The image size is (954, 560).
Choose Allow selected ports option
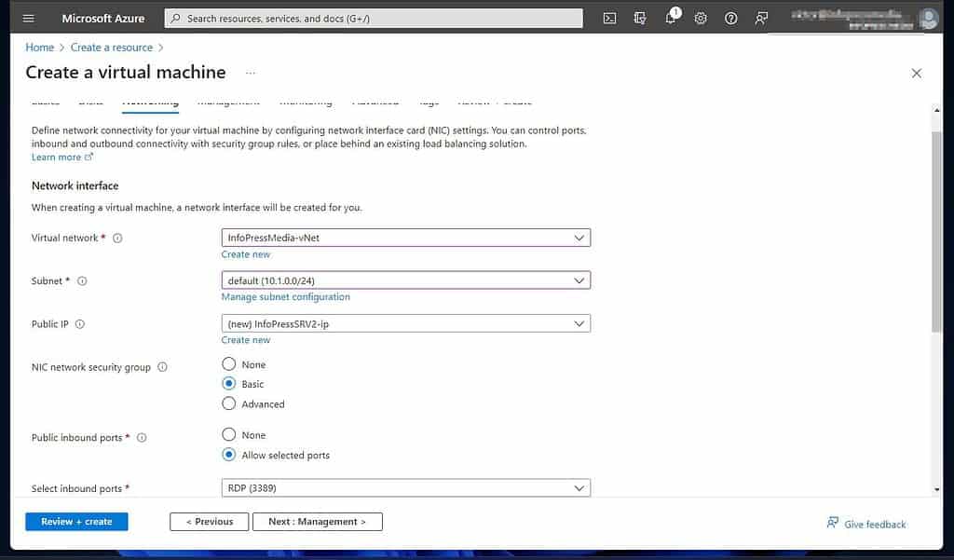pos(229,455)
